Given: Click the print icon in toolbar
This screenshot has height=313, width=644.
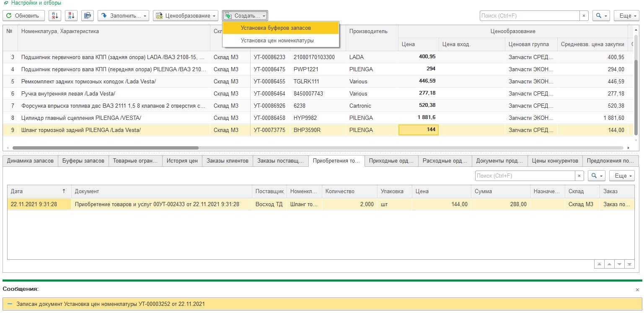Looking at the screenshot, I should pyautogui.click(x=88, y=16).
